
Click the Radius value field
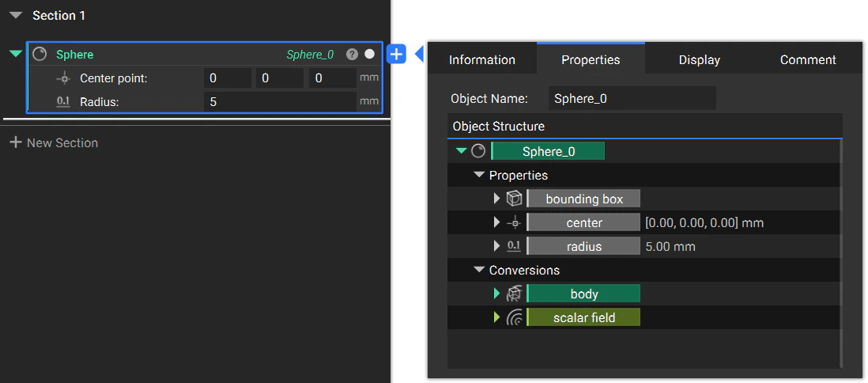280,102
